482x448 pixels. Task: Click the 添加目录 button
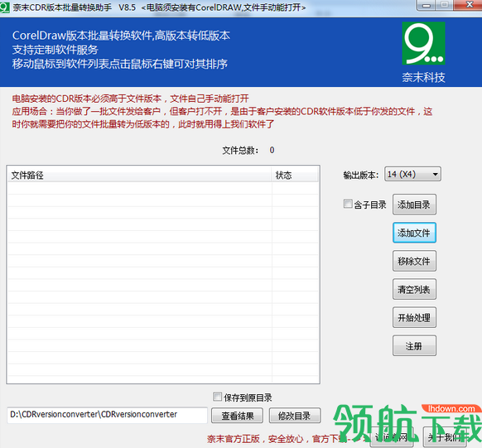point(414,205)
